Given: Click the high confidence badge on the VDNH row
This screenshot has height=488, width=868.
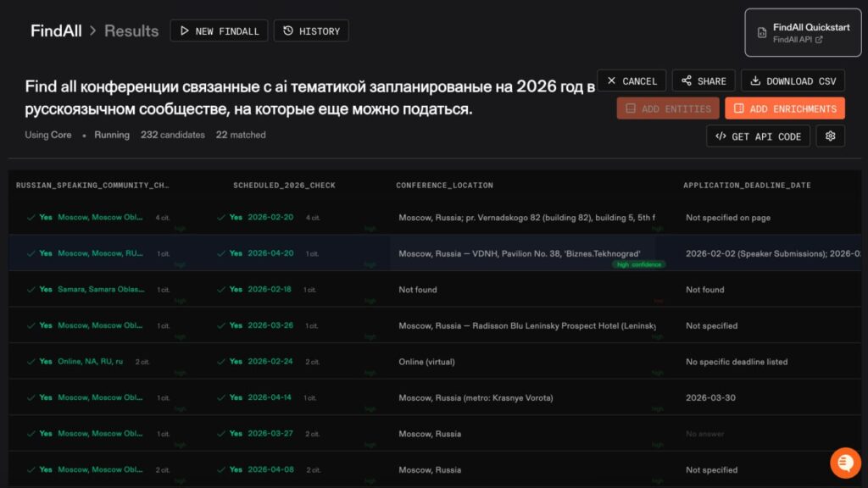Looking at the screenshot, I should coord(638,263).
